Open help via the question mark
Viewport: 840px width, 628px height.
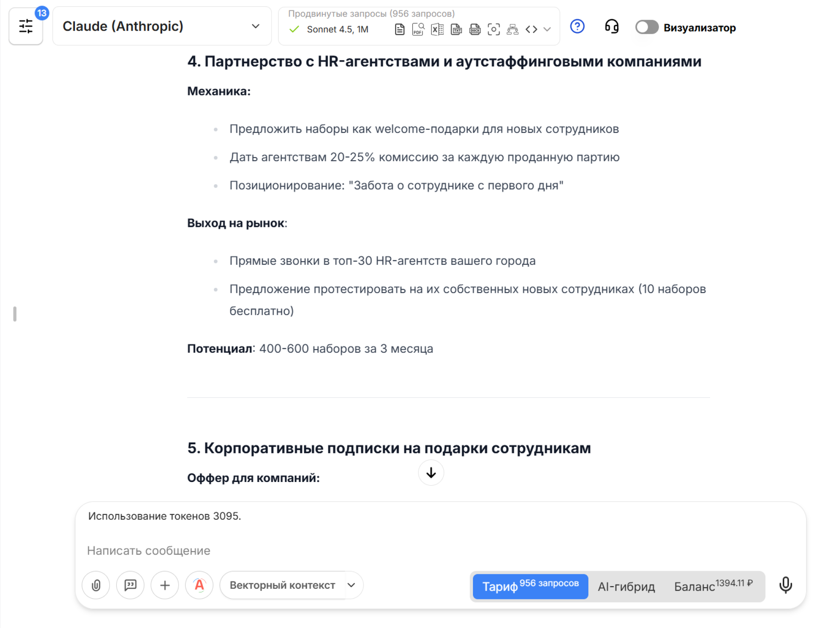[x=577, y=27]
